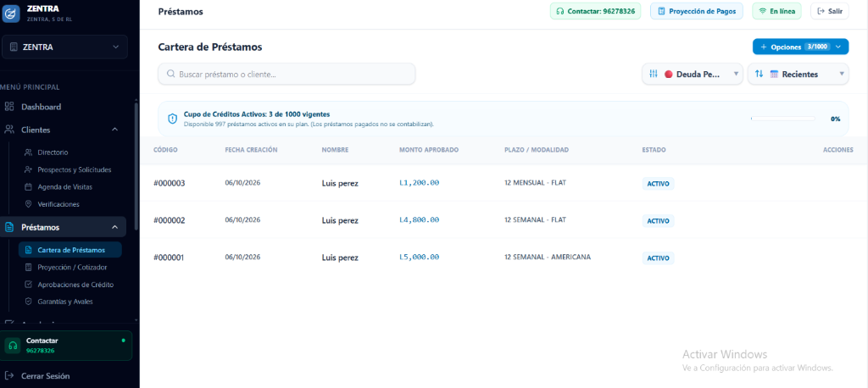Click the Salir button

tap(829, 11)
